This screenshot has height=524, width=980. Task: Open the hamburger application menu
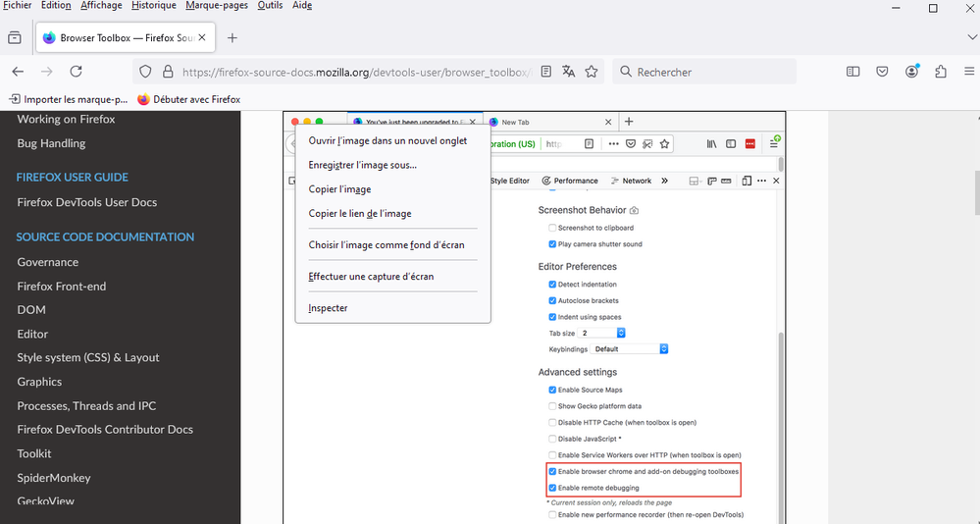(969, 72)
